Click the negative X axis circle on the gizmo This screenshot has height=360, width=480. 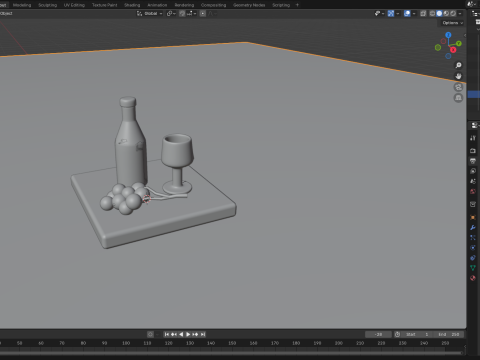click(x=443, y=41)
